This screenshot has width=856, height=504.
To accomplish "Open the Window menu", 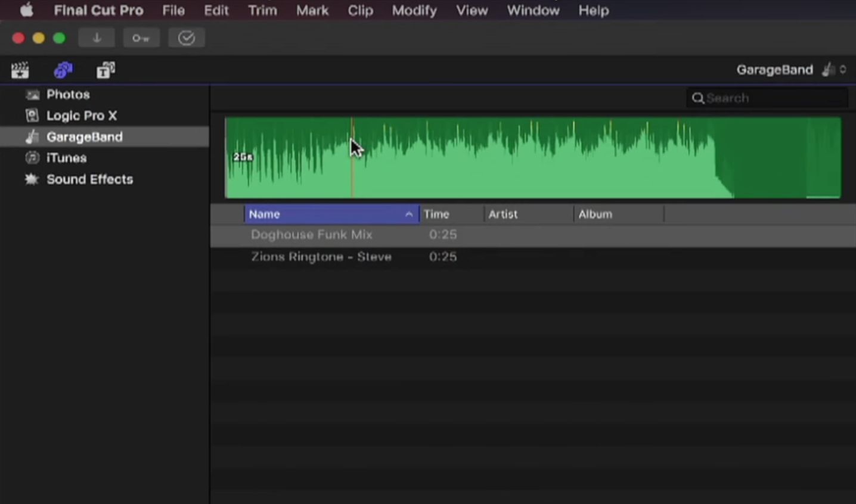I will click(x=533, y=10).
